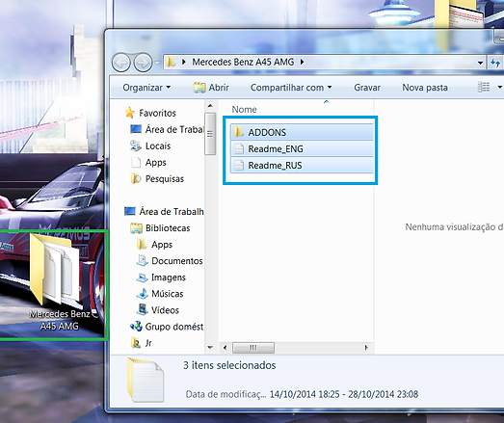The height and width of the screenshot is (423, 504).
Task: Open the Jr user folder
Action: click(141, 343)
